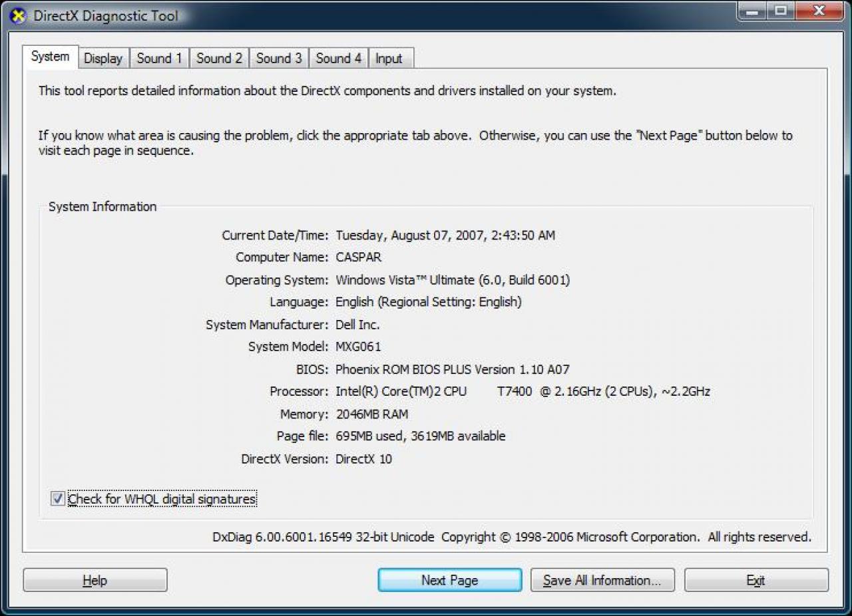The width and height of the screenshot is (852, 616).
Task: Close the window with title bar X
Action: (819, 11)
